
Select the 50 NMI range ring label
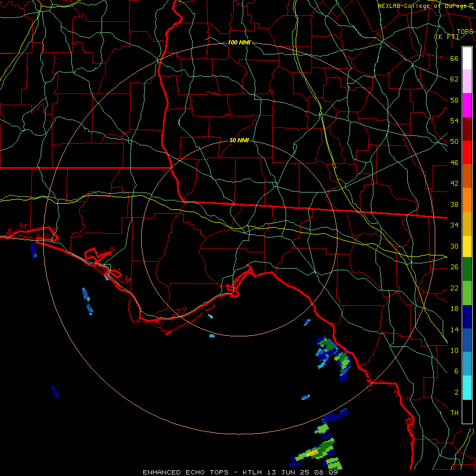click(239, 140)
